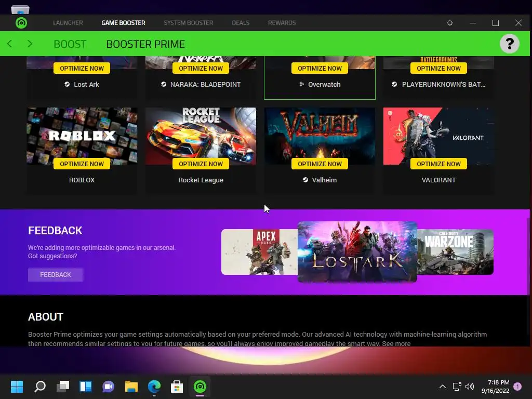This screenshot has height=399, width=532.
Task: Optimize ROBLOX now
Action: [82, 164]
